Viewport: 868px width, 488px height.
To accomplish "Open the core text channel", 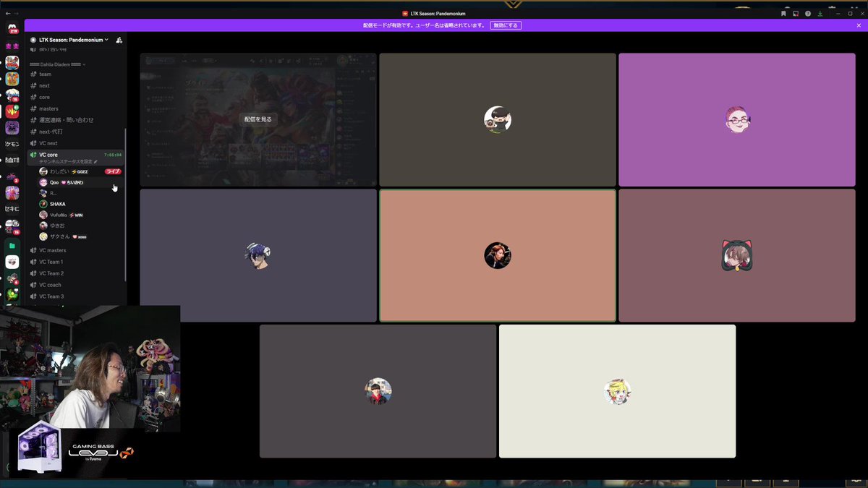I will click(76, 97).
